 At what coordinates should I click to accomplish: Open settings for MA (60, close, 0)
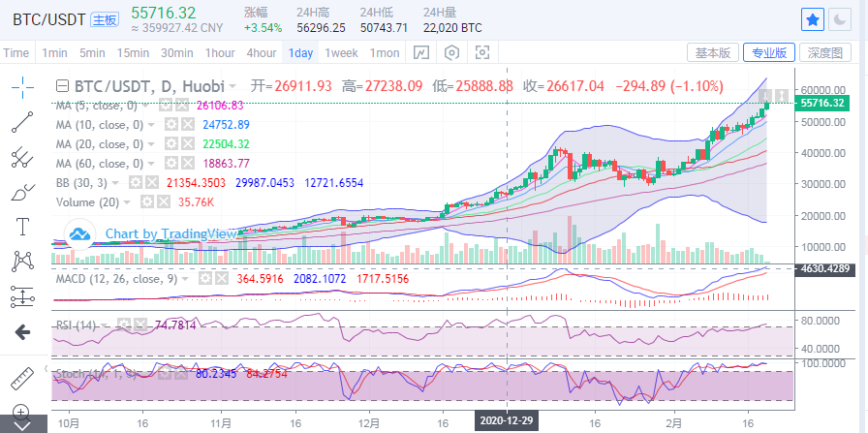click(x=171, y=164)
